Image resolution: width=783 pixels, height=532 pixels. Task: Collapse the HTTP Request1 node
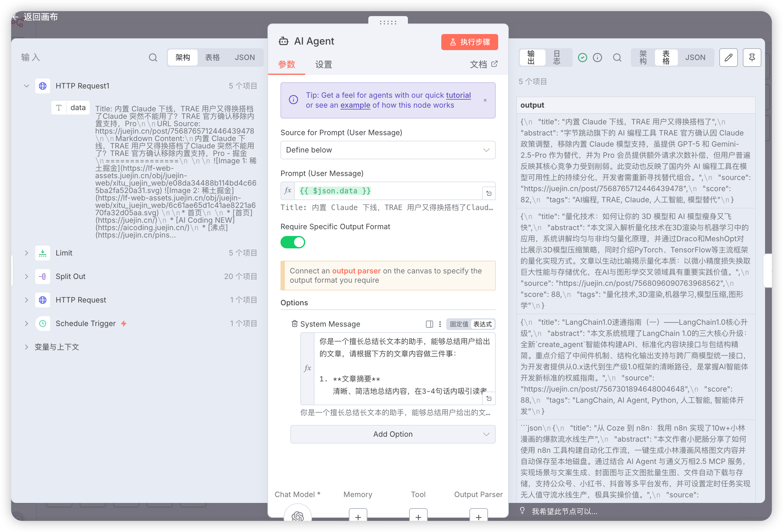point(27,86)
